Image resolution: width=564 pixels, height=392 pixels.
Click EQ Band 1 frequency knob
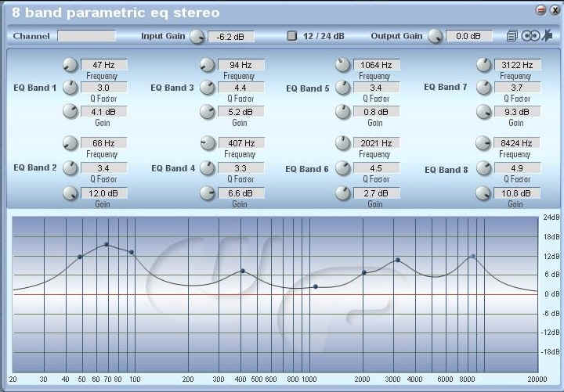(x=70, y=65)
